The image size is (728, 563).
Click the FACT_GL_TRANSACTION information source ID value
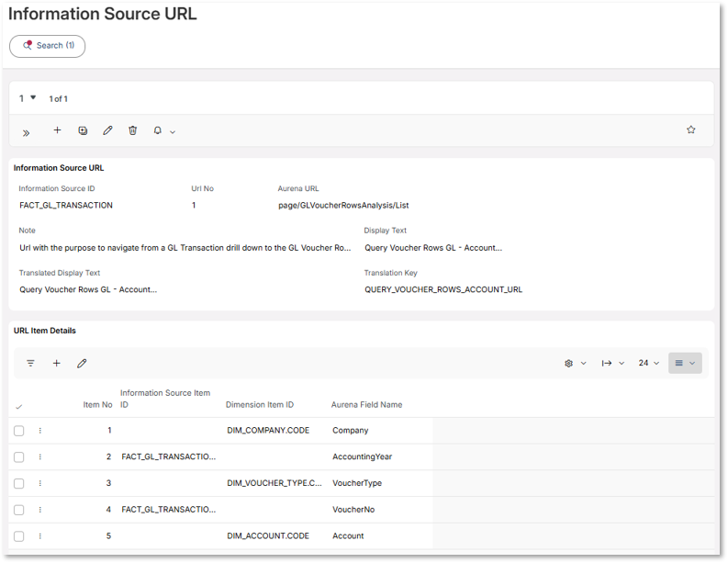coord(66,206)
